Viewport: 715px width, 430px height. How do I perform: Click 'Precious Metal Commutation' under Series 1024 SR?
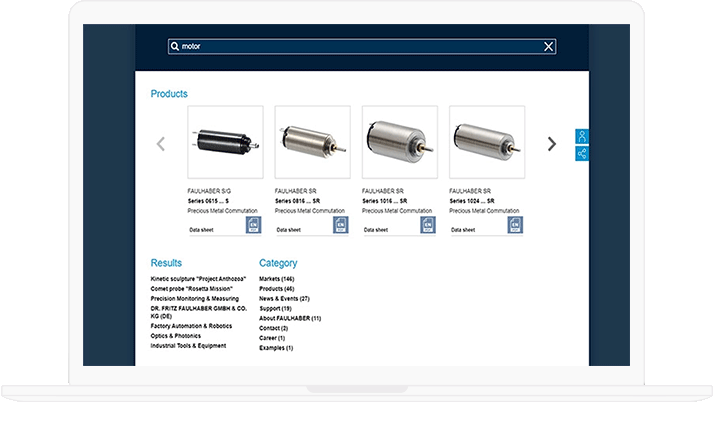[484, 211]
